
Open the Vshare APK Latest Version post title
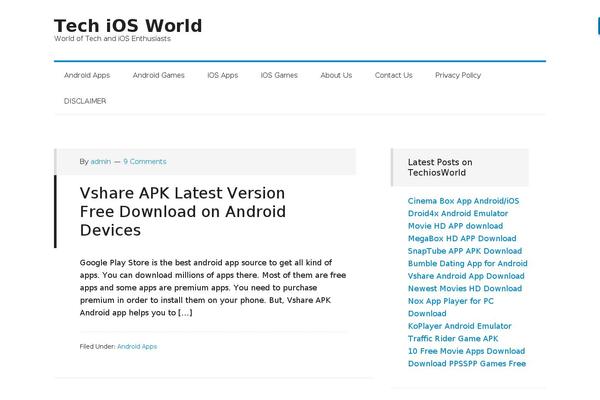point(183,211)
